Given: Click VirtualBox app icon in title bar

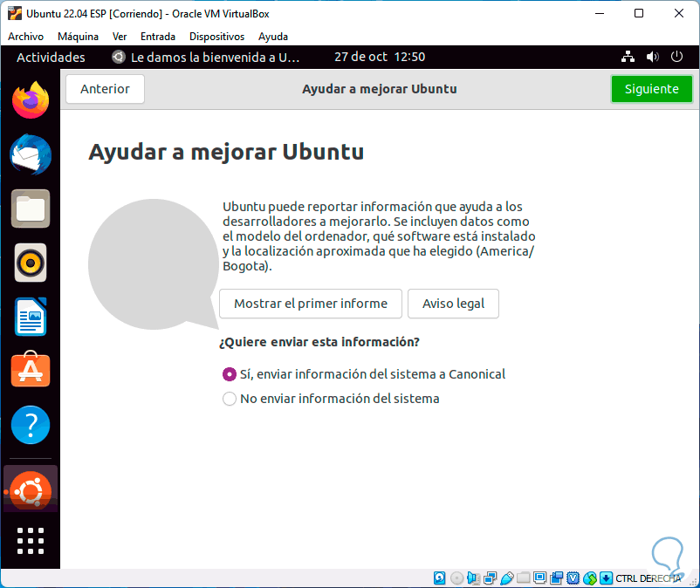Looking at the screenshot, I should pos(14,13).
